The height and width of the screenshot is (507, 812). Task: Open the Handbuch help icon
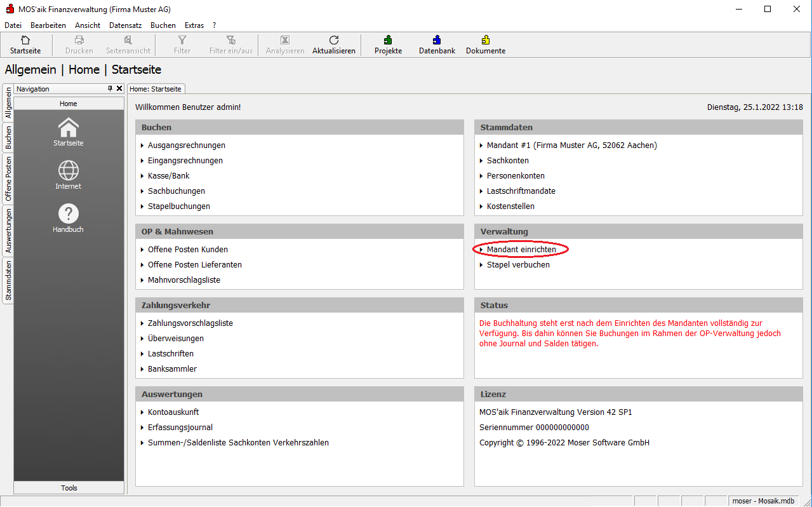[69, 214]
